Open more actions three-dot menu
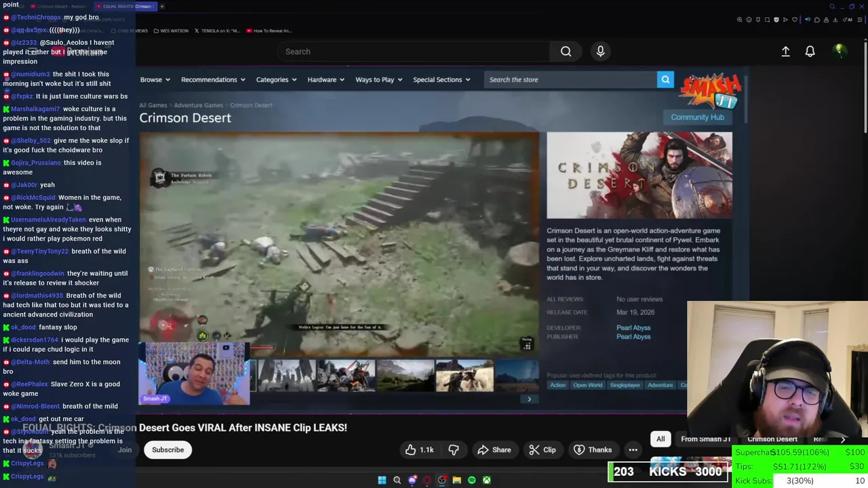 click(x=633, y=449)
